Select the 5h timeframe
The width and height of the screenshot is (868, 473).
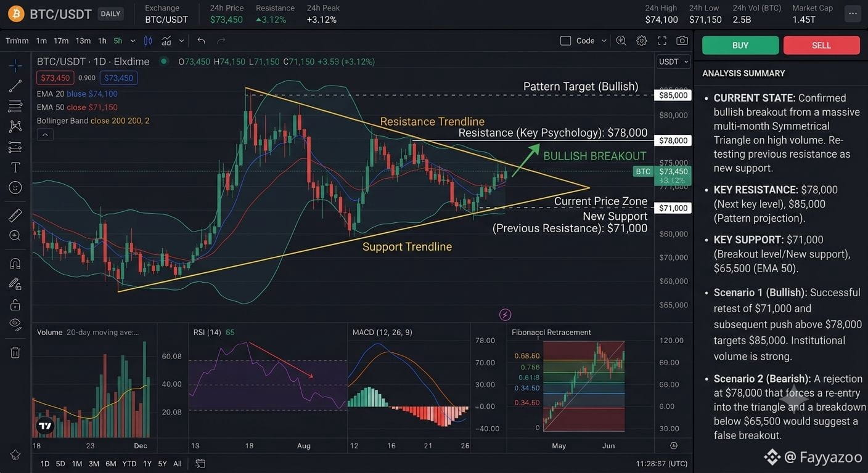tap(118, 41)
